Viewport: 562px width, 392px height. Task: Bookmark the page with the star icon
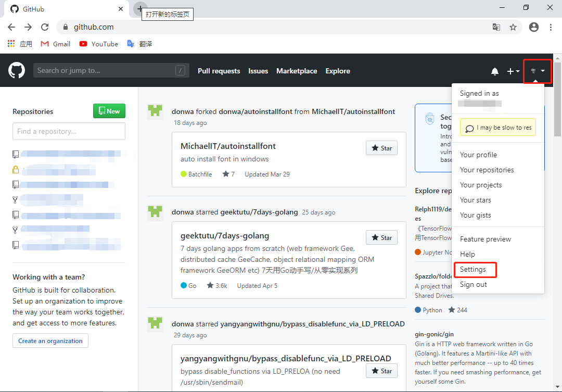pos(513,27)
